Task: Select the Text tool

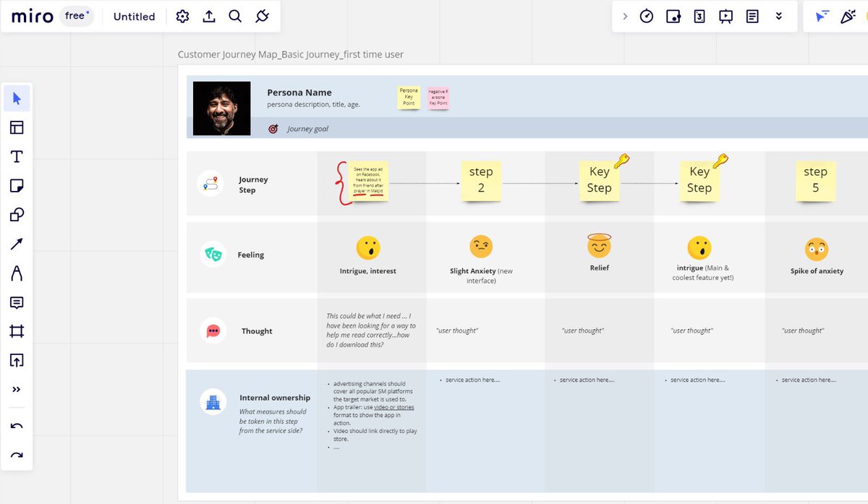Action: coord(17,157)
